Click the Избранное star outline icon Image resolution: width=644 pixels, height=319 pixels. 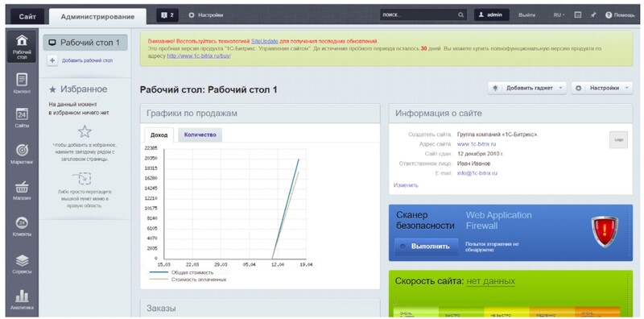(x=85, y=131)
